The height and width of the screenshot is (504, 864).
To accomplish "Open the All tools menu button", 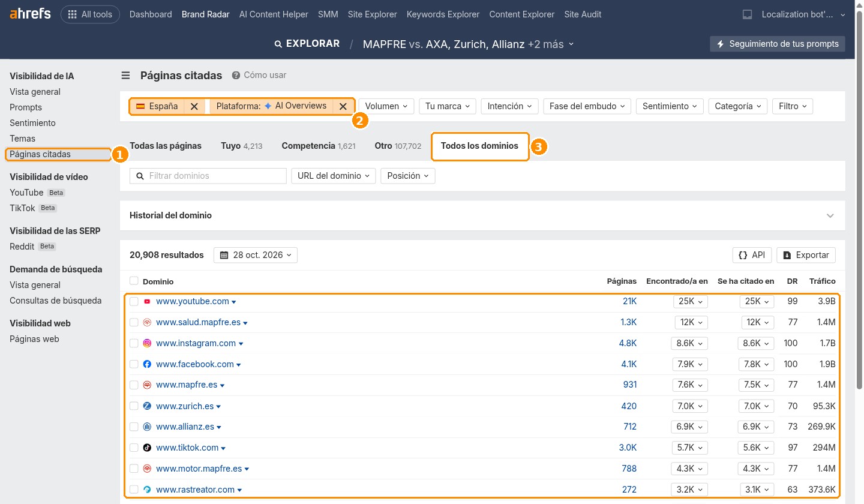I will [90, 14].
